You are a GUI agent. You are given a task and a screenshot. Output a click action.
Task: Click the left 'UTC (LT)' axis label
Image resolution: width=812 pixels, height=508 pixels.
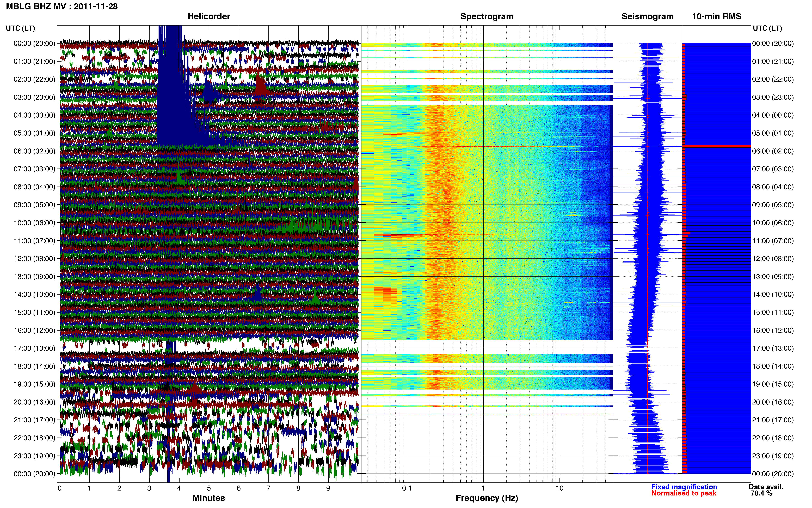pos(21,28)
